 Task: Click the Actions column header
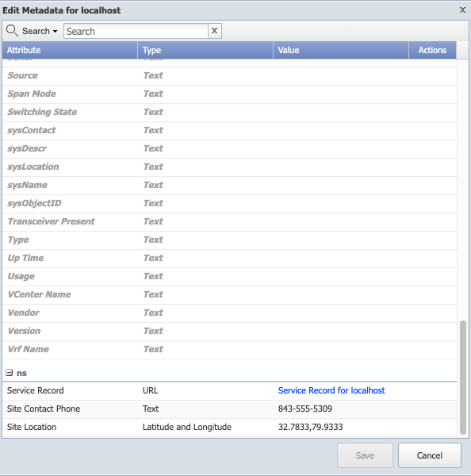[432, 50]
